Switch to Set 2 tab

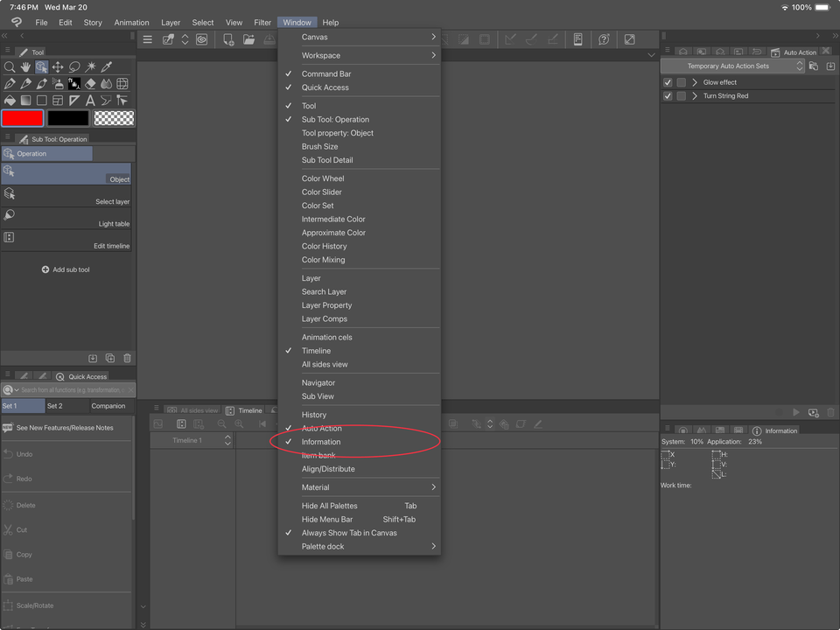click(x=67, y=406)
